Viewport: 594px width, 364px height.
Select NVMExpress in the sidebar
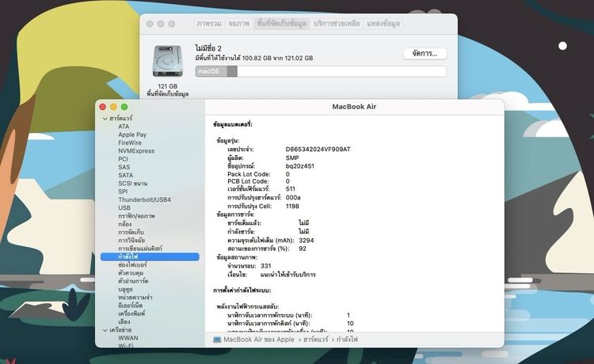[136, 151]
